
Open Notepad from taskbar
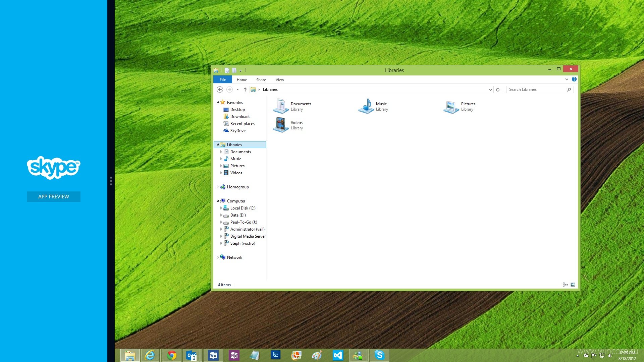[x=255, y=355]
